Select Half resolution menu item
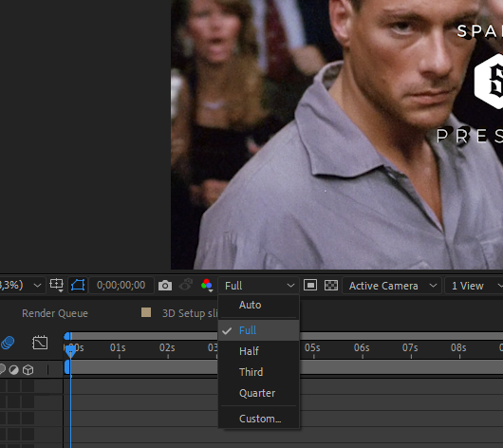 pyautogui.click(x=258, y=351)
